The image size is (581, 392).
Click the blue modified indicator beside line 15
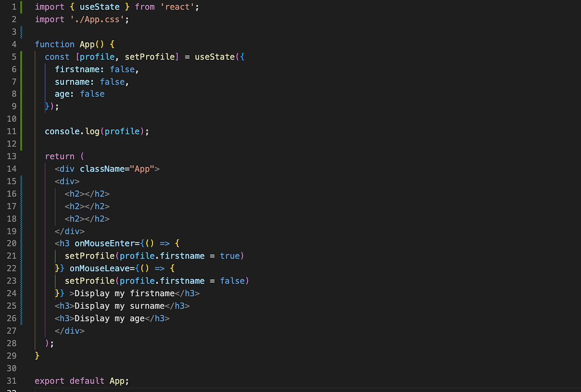click(22, 181)
